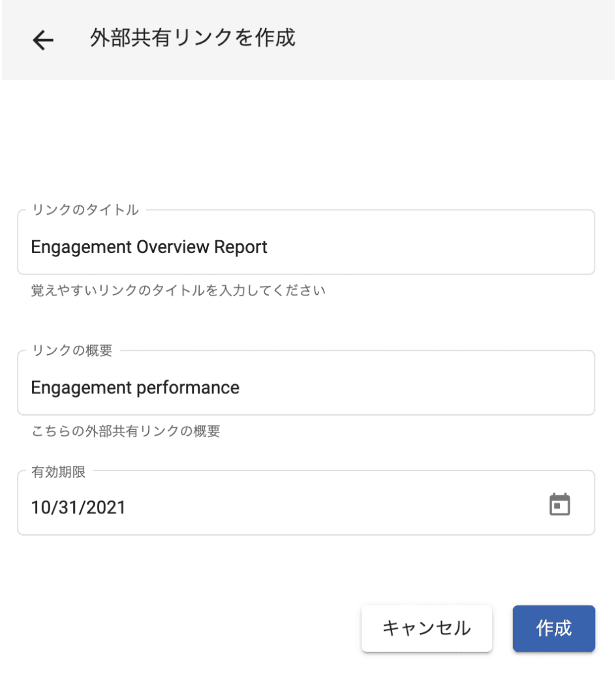
Task: Click the 有効期限 floating label
Action: click(59, 472)
